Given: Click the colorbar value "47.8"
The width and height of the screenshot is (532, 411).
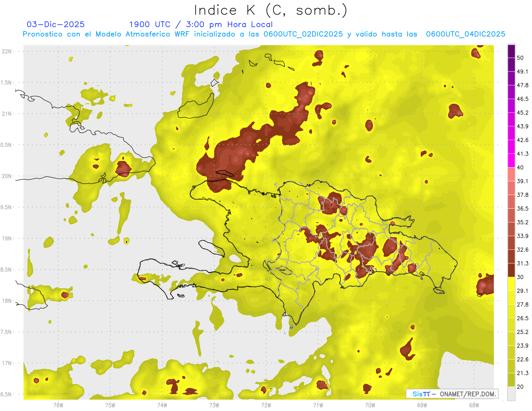Looking at the screenshot, I should (523, 85).
